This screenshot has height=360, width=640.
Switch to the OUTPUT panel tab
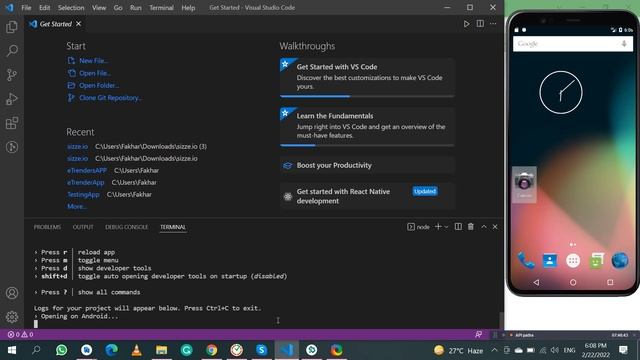(x=83, y=227)
